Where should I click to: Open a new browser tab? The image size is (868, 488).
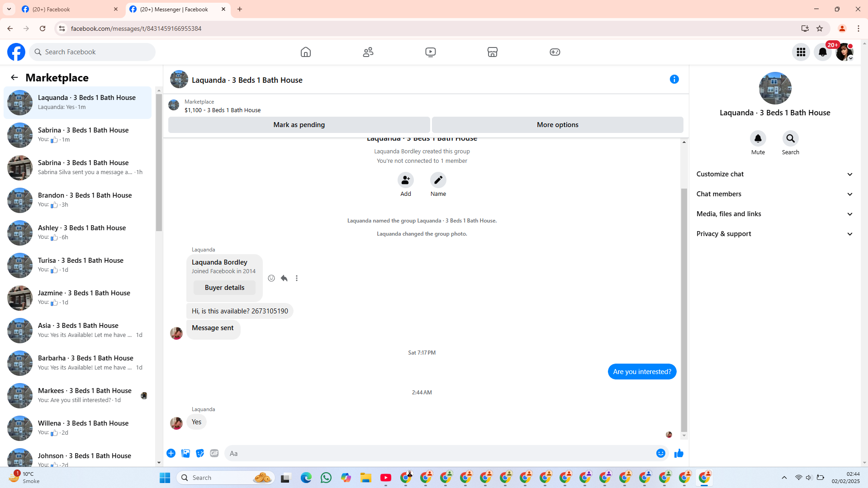point(240,9)
